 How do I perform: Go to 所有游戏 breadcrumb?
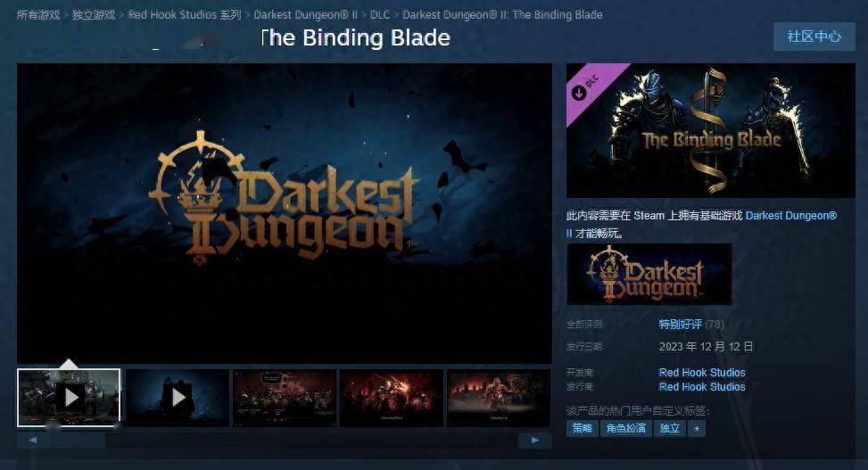pos(38,15)
